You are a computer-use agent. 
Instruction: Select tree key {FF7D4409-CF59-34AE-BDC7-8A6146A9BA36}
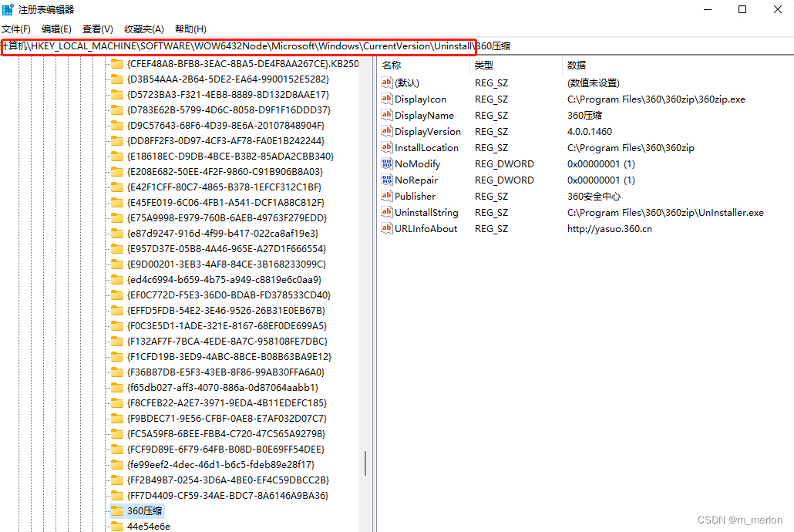point(227,495)
